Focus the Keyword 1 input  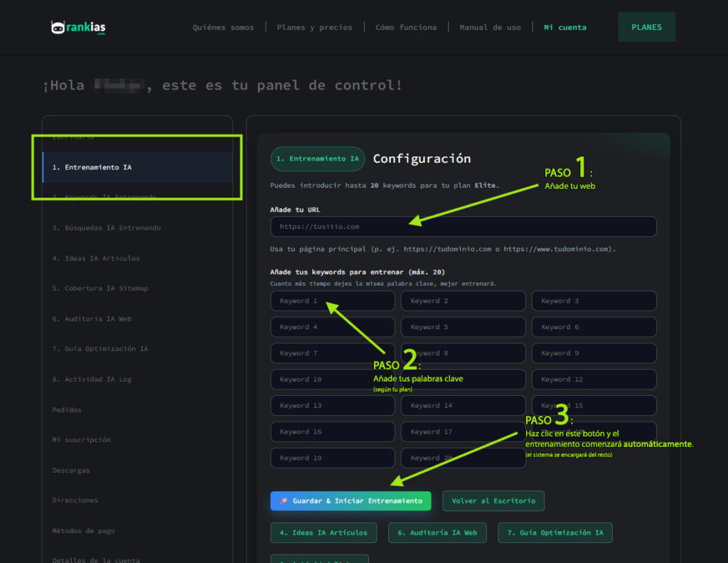click(x=332, y=301)
